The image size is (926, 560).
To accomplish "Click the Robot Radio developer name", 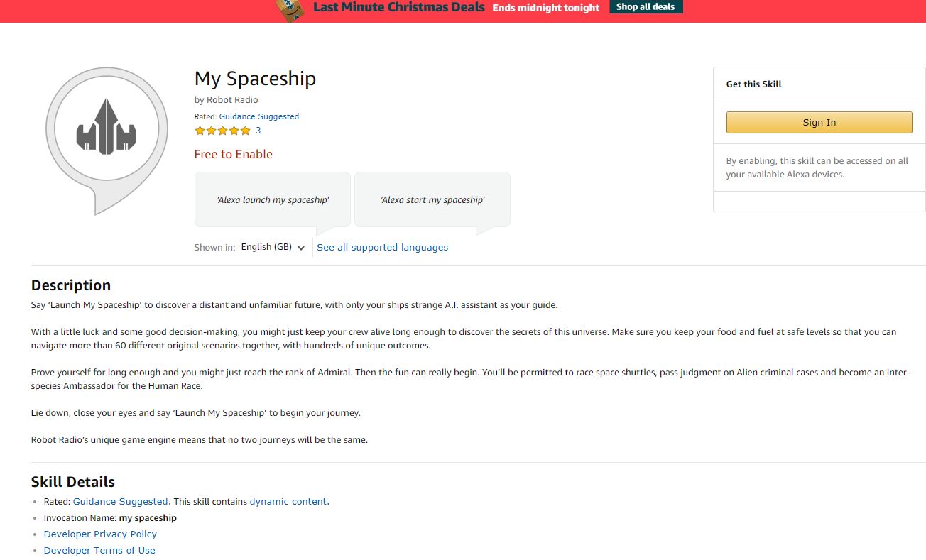I will (232, 100).
